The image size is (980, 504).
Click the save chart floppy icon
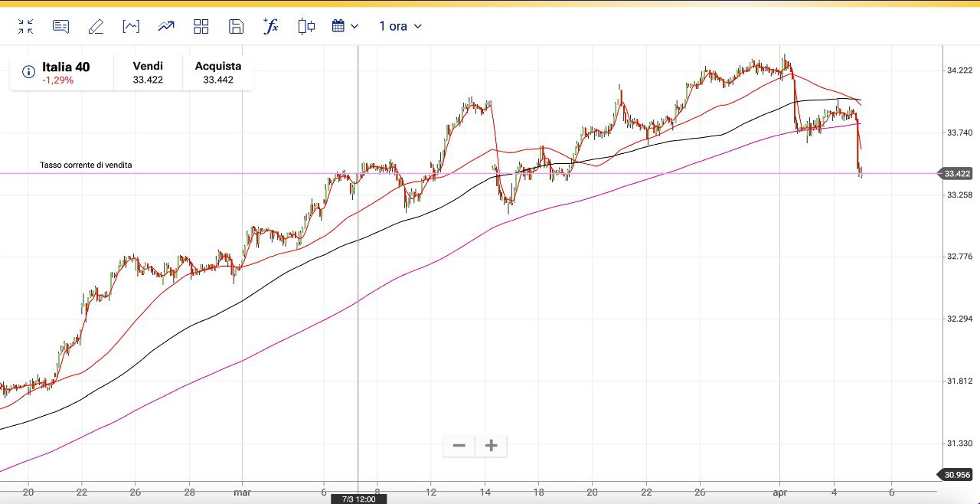pyautogui.click(x=237, y=27)
